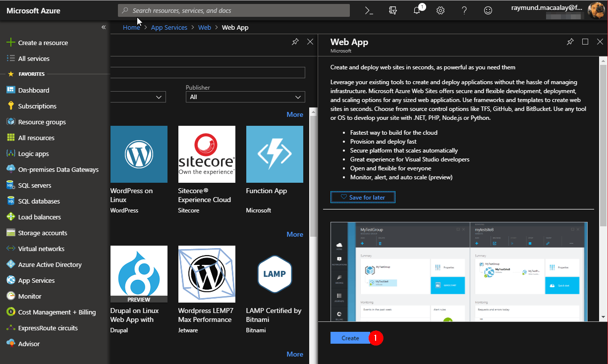Click the More link above Drupal on Linux
The width and height of the screenshot is (608, 364).
(295, 234)
